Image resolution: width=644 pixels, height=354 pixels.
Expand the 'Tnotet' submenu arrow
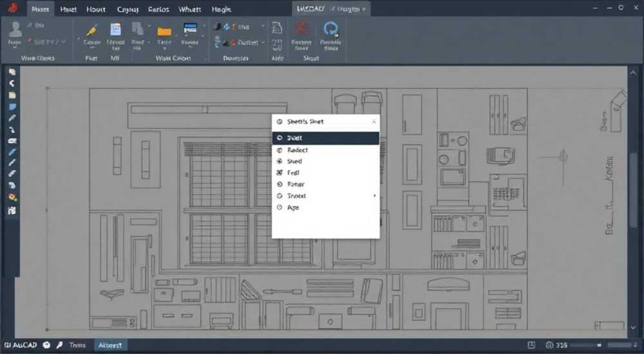click(374, 196)
